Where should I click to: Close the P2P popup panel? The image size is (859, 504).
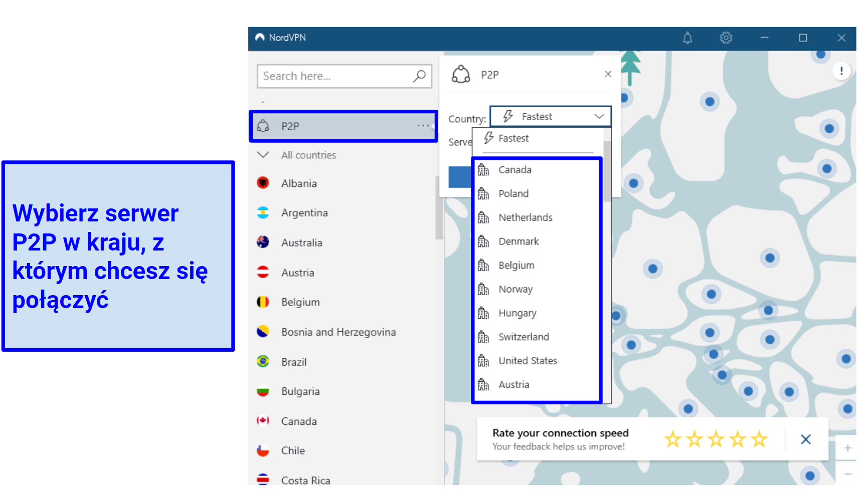coord(608,74)
